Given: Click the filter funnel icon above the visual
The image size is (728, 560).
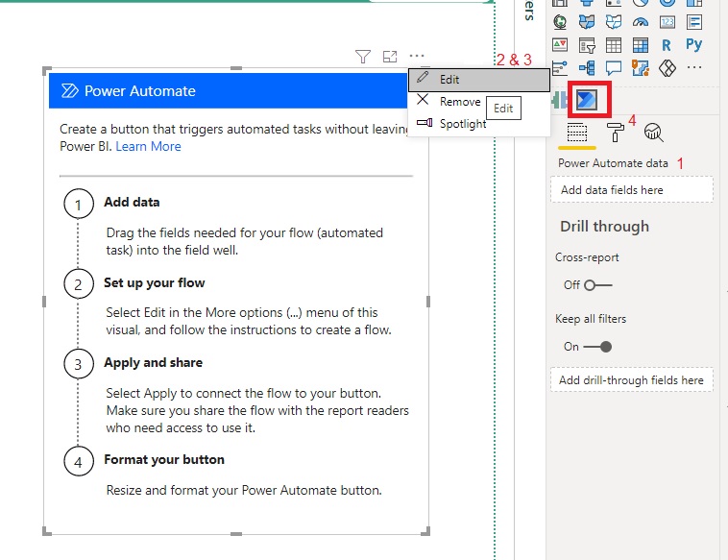Looking at the screenshot, I should tap(363, 57).
